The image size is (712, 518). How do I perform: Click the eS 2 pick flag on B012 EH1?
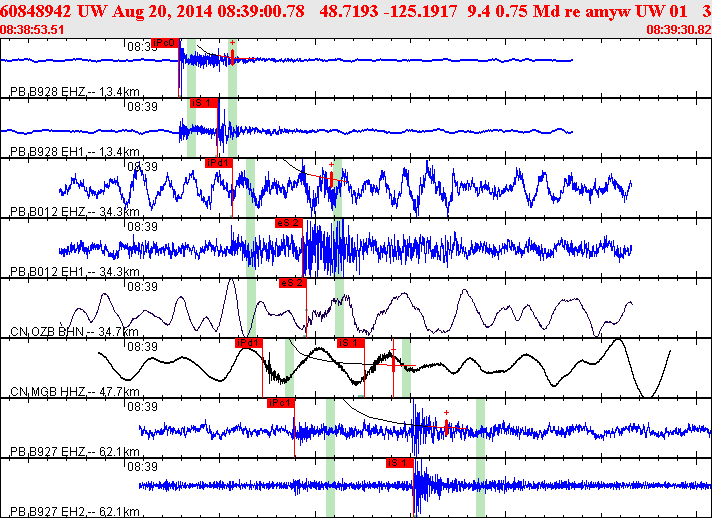(x=289, y=223)
